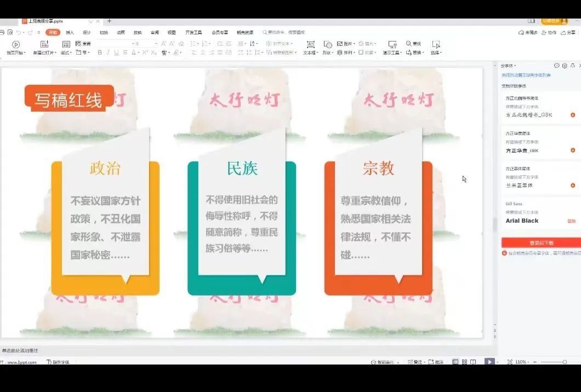Open the Shapes (形状) tool

(x=328, y=44)
